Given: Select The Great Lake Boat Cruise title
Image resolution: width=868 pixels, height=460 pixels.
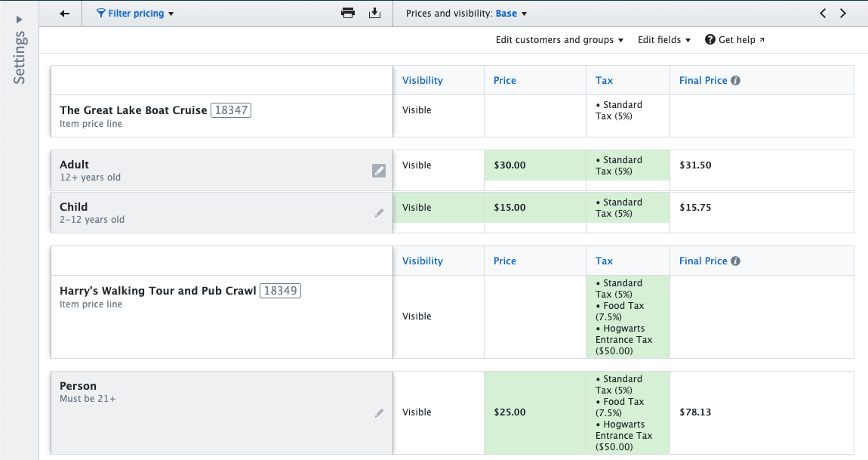Looking at the screenshot, I should coord(134,110).
